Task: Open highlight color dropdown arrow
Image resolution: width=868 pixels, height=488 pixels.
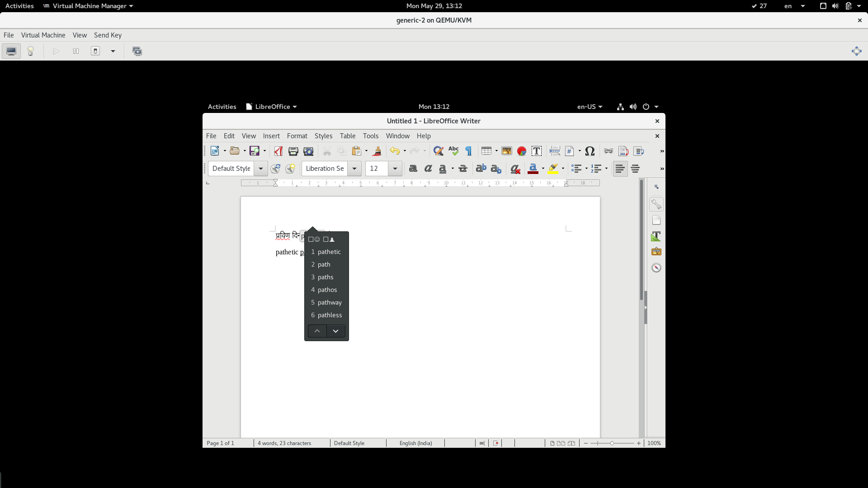Action: pyautogui.click(x=563, y=169)
